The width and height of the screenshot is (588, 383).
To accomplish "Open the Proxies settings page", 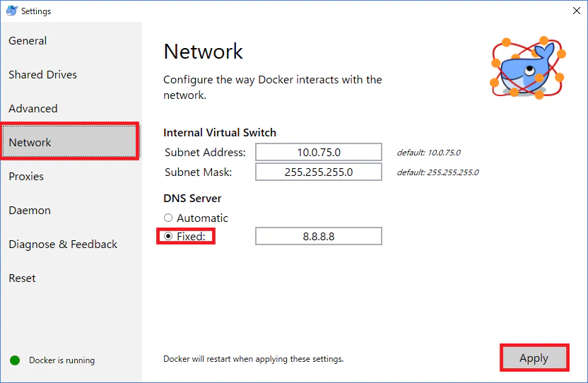I will pos(26,177).
